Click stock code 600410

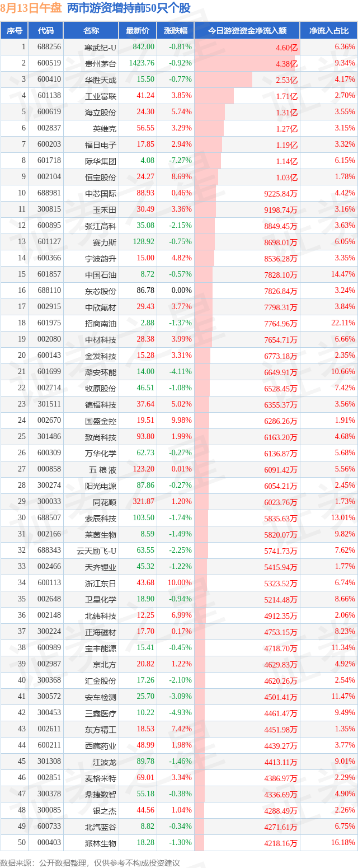50,80
